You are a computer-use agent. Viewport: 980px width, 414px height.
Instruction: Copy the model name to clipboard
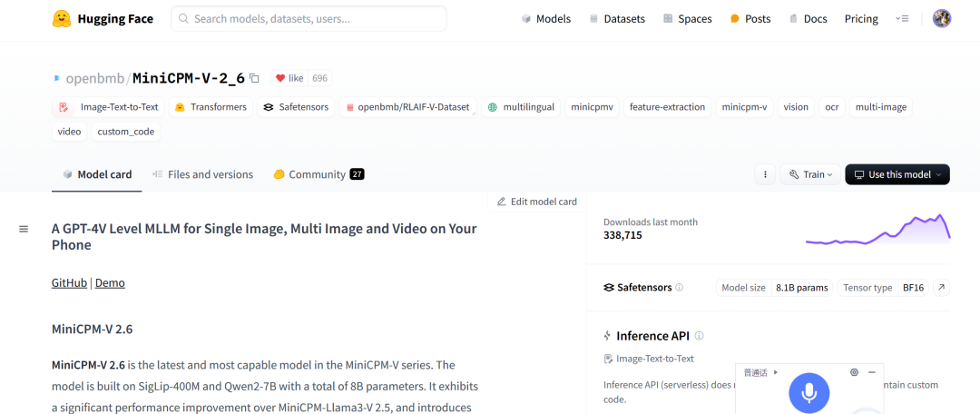point(254,78)
